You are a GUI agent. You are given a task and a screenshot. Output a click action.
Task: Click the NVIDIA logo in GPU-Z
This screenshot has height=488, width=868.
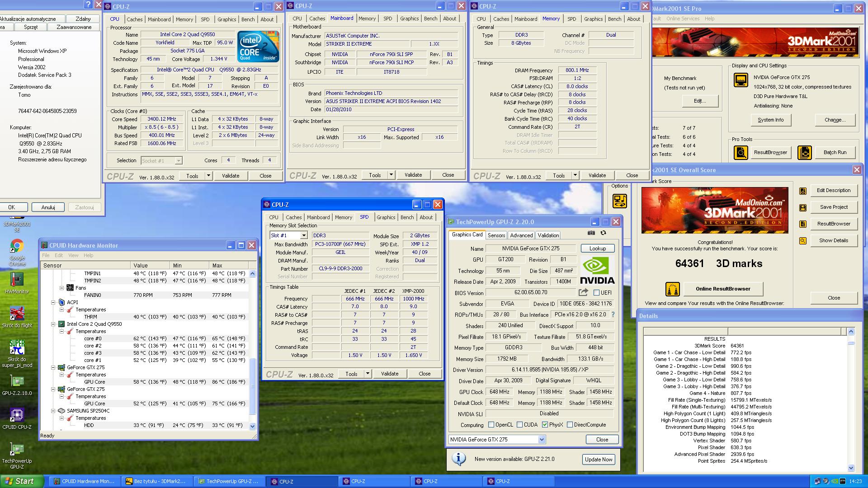[x=597, y=270]
